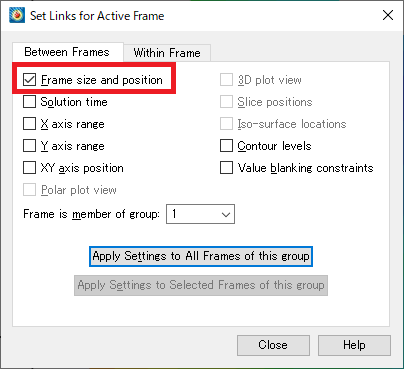Open Help for this dialog

tap(354, 345)
